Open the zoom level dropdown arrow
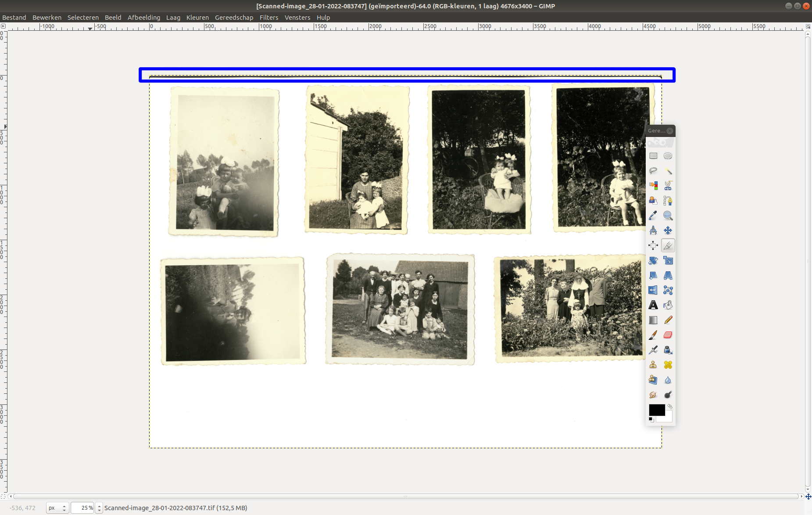 pyautogui.click(x=99, y=508)
